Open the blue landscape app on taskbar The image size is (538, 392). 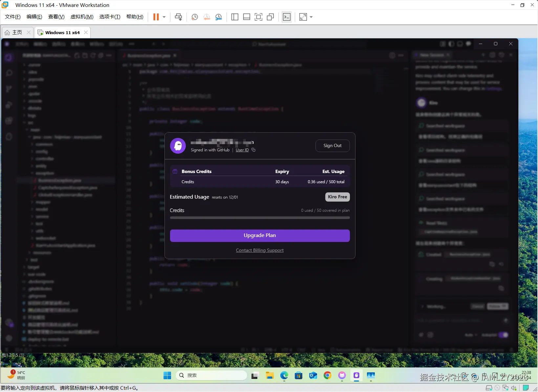tap(371, 376)
